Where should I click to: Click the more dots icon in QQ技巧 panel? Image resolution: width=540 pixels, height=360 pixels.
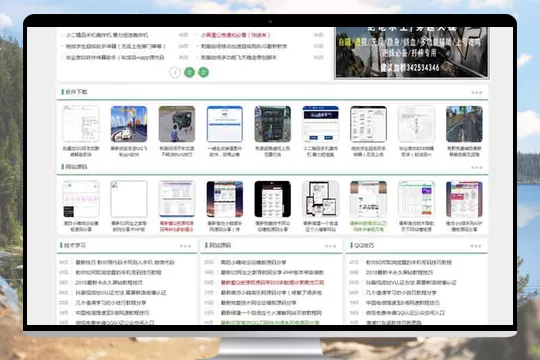pyautogui.click(x=476, y=246)
